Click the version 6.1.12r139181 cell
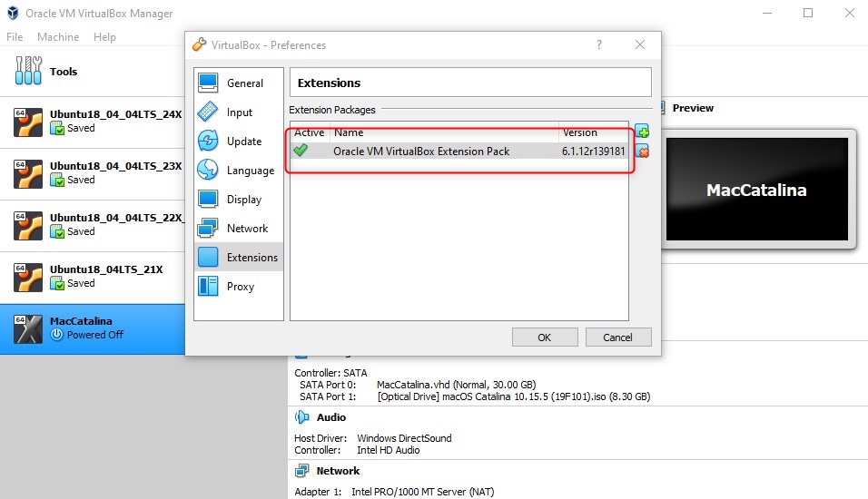Image resolution: width=868 pixels, height=499 pixels. click(x=594, y=151)
